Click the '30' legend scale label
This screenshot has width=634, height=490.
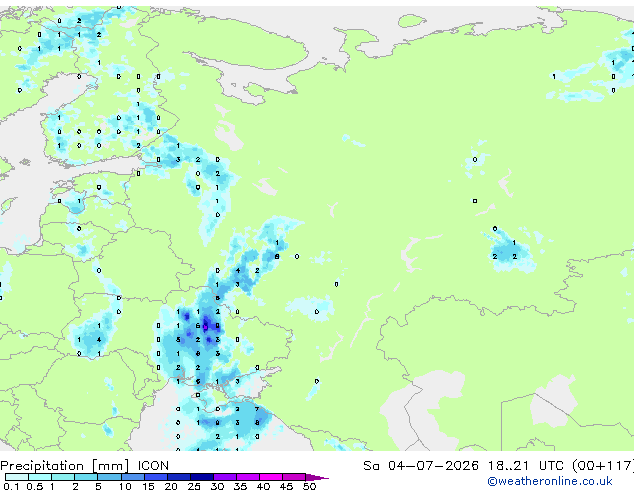(x=217, y=486)
